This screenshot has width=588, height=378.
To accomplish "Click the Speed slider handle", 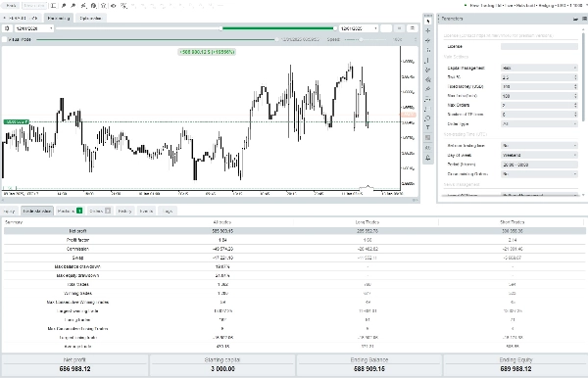I will point(361,39).
